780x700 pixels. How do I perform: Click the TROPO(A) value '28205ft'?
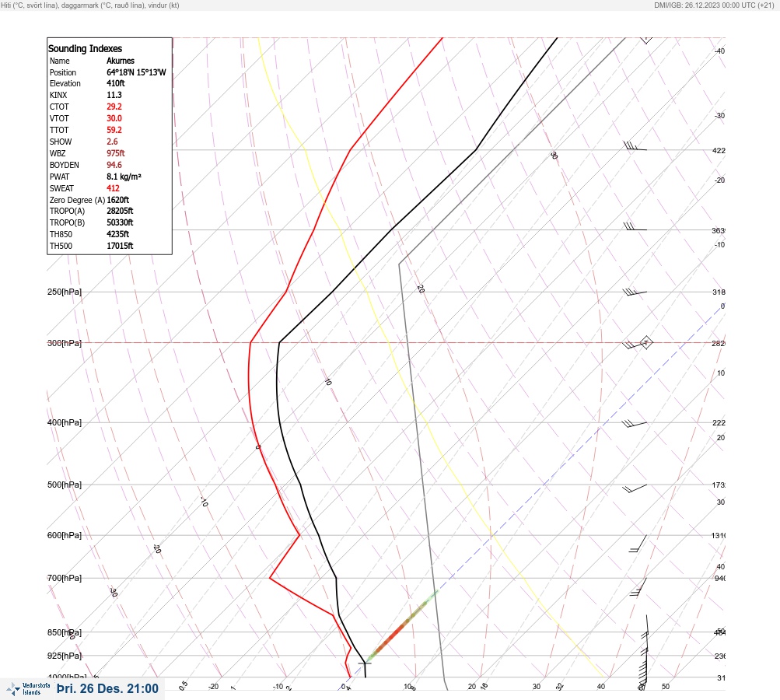click(120, 211)
